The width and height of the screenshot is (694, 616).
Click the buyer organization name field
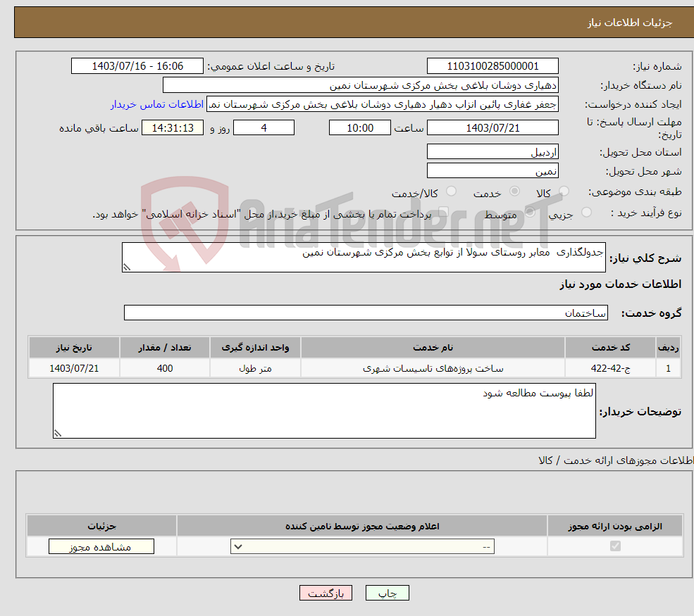(361, 85)
